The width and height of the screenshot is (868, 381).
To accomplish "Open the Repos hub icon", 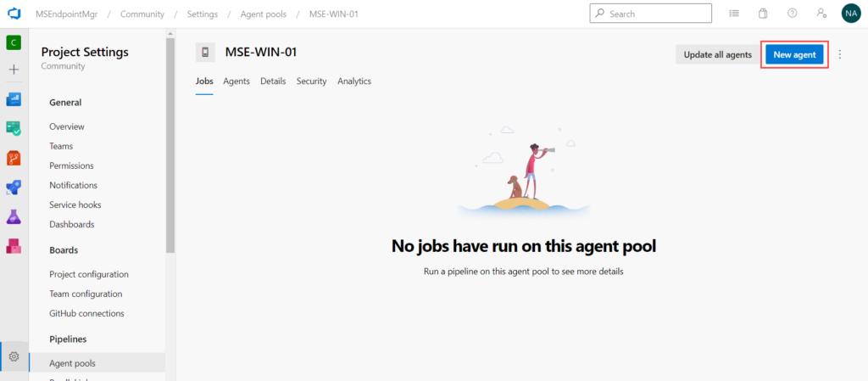I will (x=14, y=159).
